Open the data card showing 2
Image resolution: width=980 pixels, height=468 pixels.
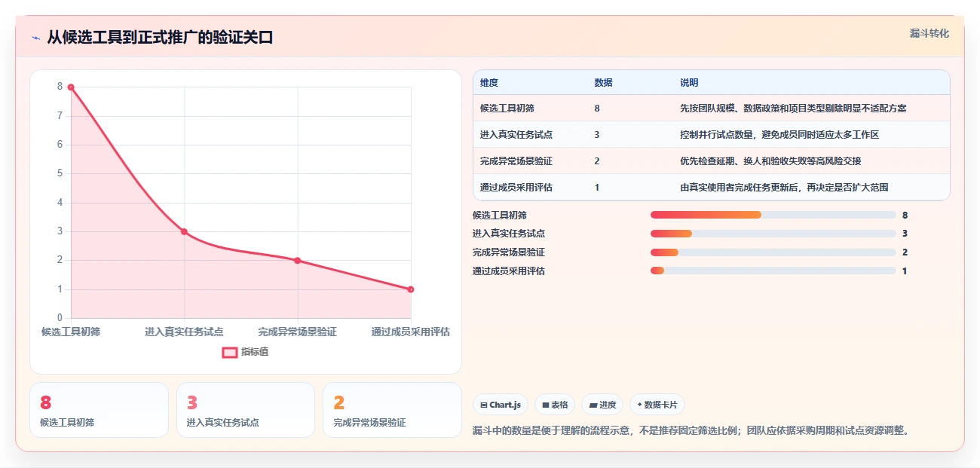tap(392, 410)
